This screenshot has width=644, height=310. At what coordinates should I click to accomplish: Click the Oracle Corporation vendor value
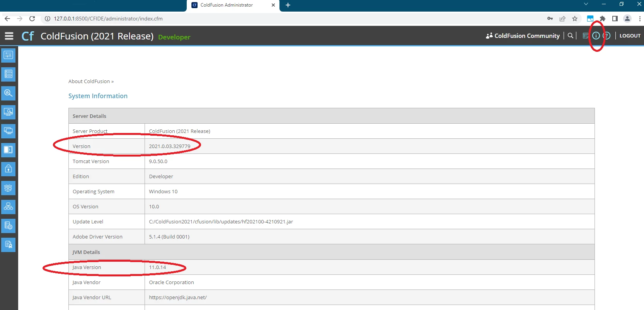click(172, 282)
